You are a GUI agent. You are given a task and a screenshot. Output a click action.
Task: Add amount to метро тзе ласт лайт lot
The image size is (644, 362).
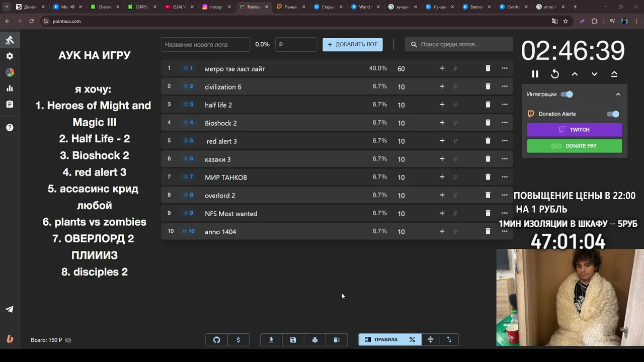(442, 68)
